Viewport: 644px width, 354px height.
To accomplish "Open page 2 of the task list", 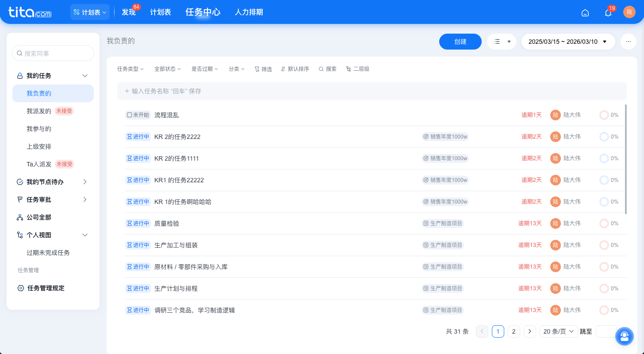I will 514,331.
